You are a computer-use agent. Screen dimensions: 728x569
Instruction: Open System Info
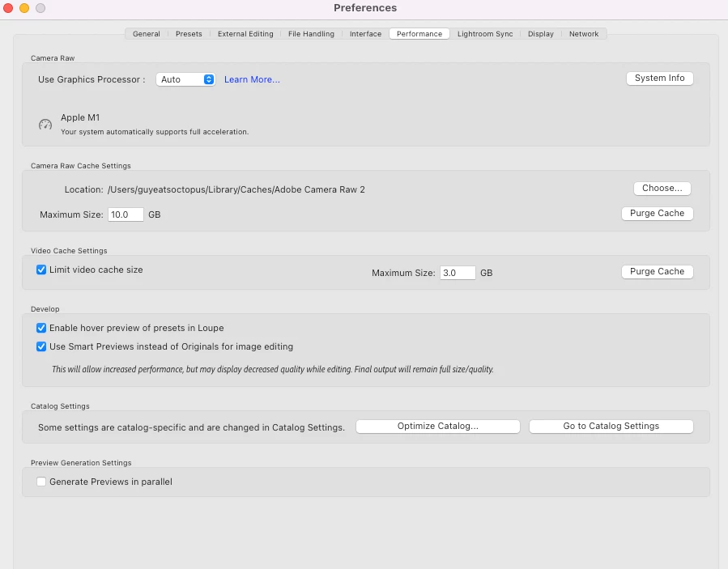point(660,78)
